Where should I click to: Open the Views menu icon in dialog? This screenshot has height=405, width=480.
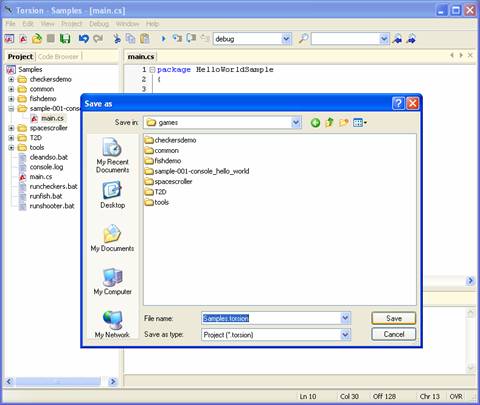360,123
